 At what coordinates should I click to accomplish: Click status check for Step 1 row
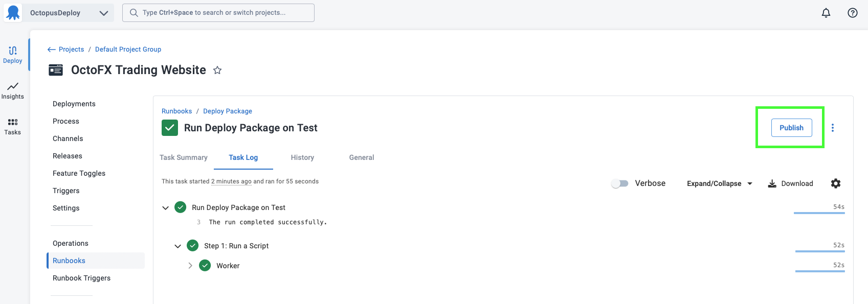[193, 246]
